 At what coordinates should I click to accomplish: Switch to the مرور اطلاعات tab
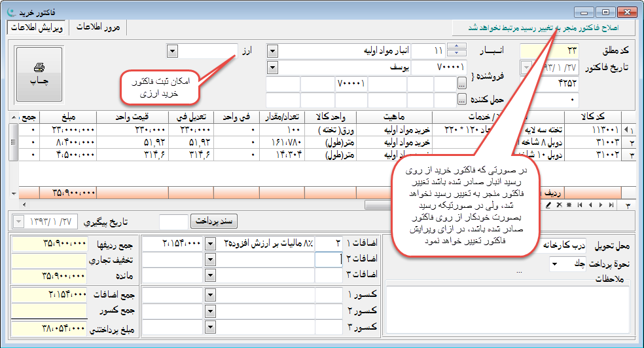pyautogui.click(x=98, y=28)
